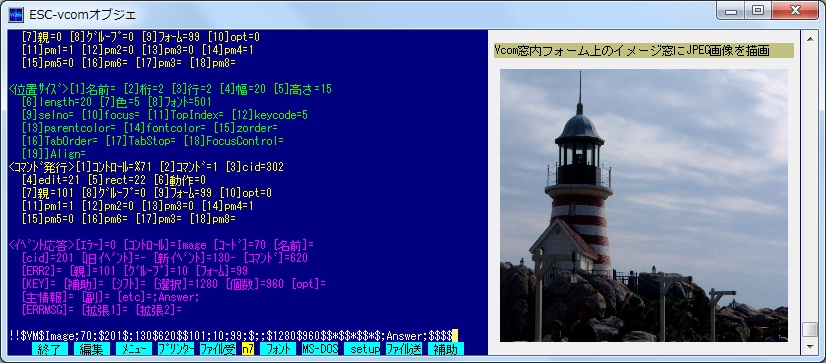
Task: Click the '<位置サイズ>' heading text
Action: [39, 89]
